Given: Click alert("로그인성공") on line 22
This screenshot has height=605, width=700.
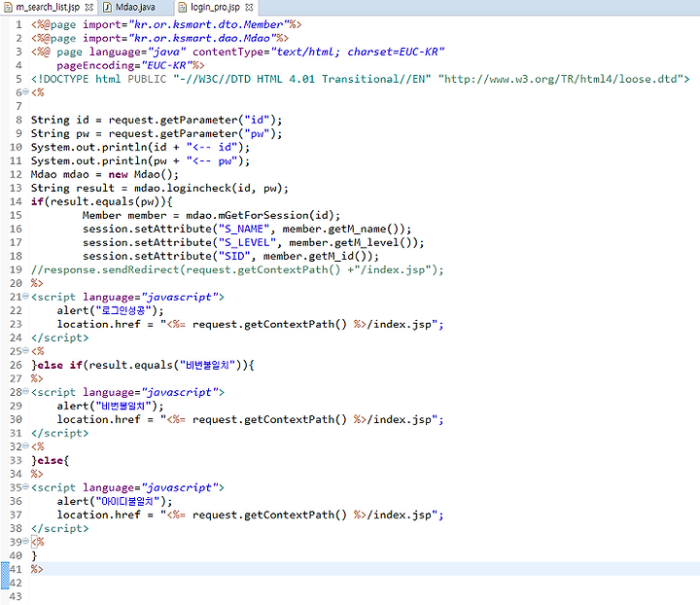Looking at the screenshot, I should (110, 310).
